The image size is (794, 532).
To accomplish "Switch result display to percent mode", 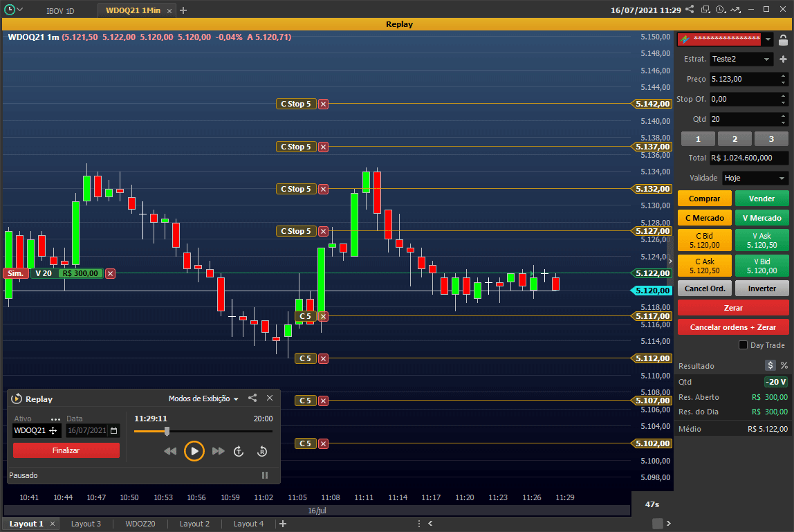I will pos(784,365).
